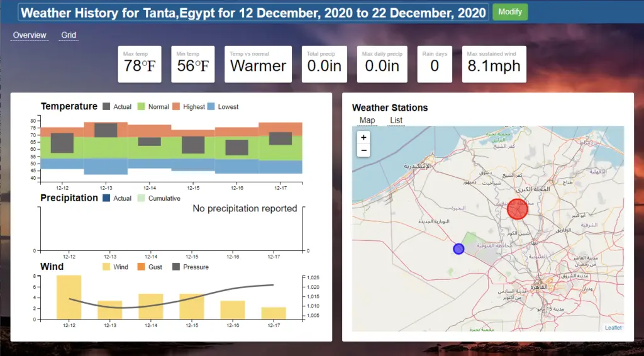Switch to the Overview tab
Screen dimensions: 644x356
pyautogui.click(x=30, y=35)
